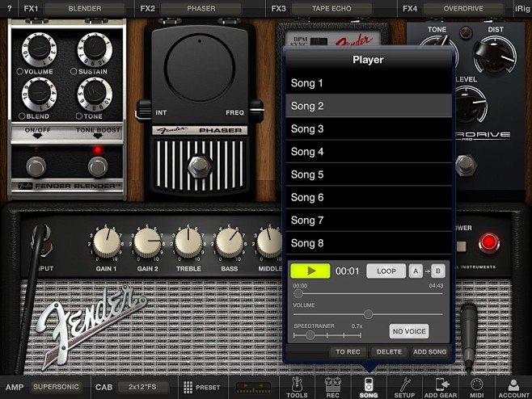Viewport: 532px width, 399px height.
Task: Open the Preset grid icon
Action: 201,387
